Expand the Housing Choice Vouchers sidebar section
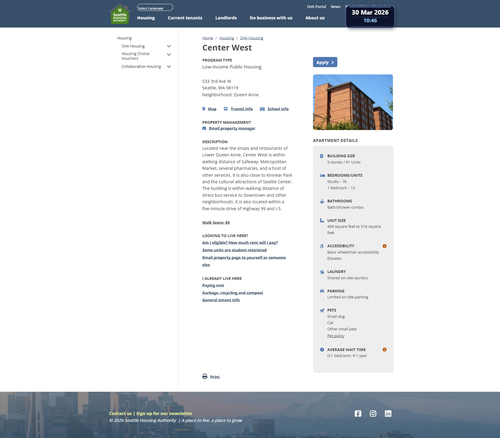Screen dimensions: 500x438 [169, 55]
